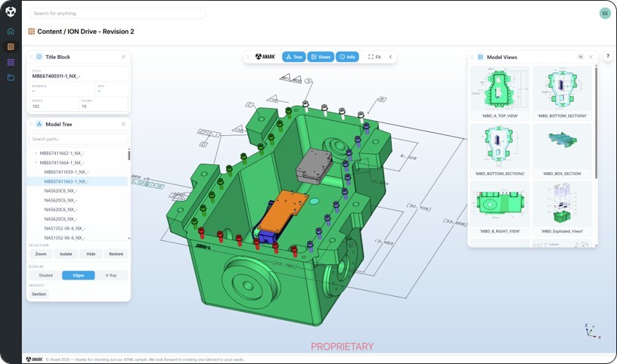Click the 33.858 dimension annotation
Image resolution: width=617 pixels, height=364 pixels.
pyautogui.click(x=454, y=223)
